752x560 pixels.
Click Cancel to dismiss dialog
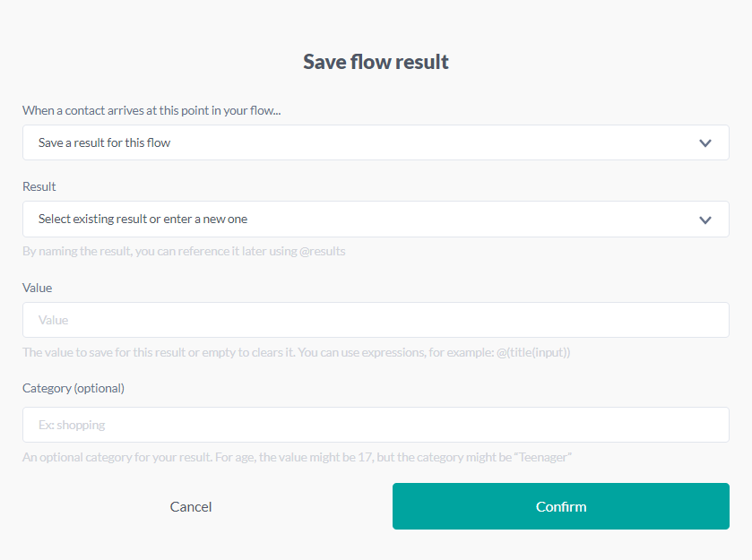[x=191, y=507]
